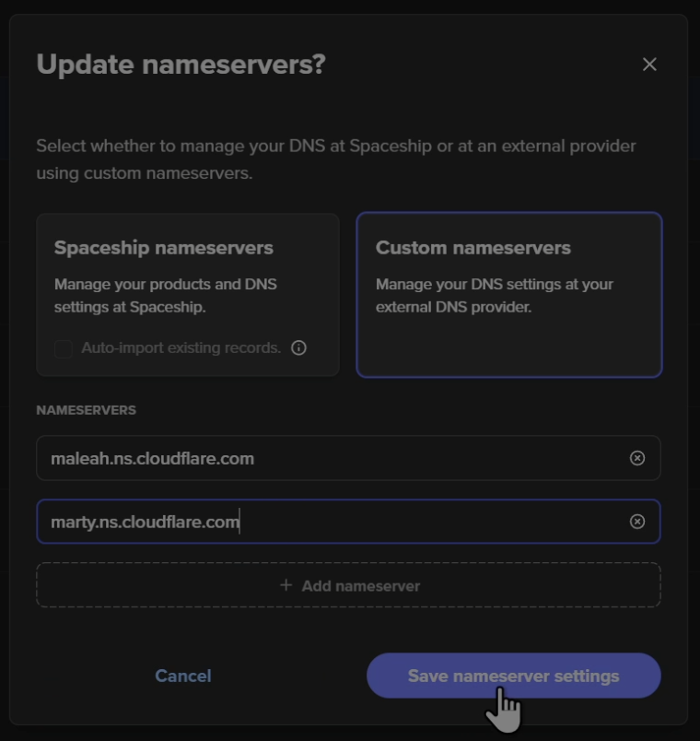
Task: Click the info icon beside Auto-import
Action: pyautogui.click(x=298, y=348)
